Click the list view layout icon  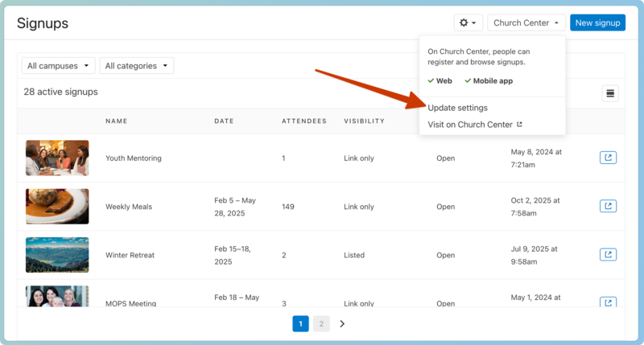610,93
